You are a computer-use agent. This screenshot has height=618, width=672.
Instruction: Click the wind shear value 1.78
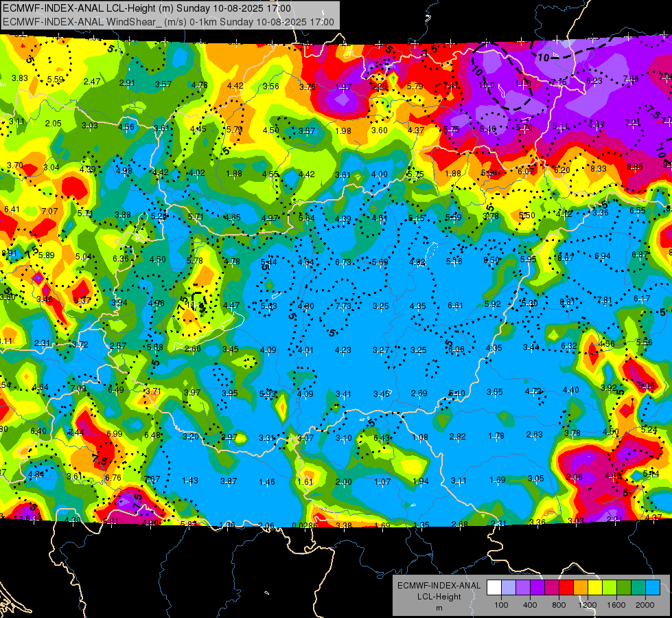[496, 436]
